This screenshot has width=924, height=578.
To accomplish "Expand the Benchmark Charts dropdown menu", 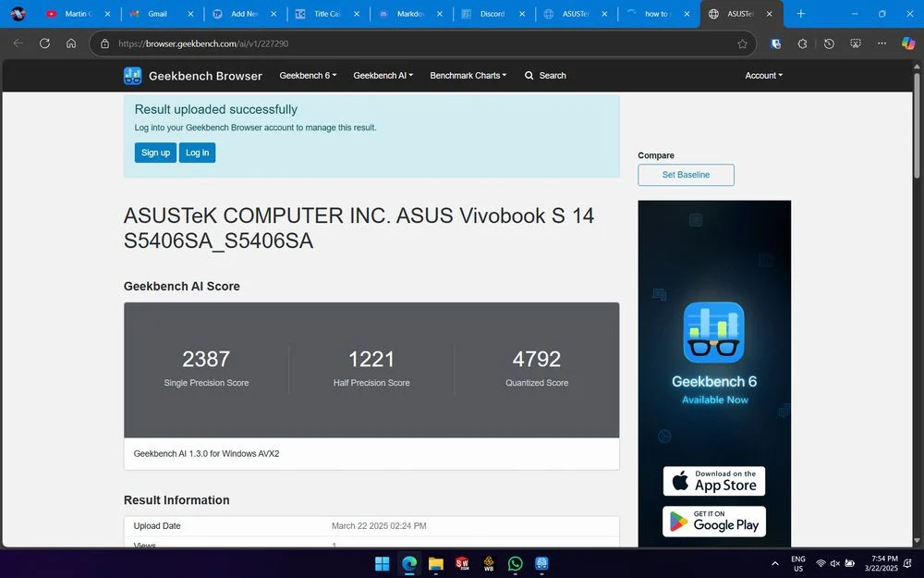I will 468,76.
